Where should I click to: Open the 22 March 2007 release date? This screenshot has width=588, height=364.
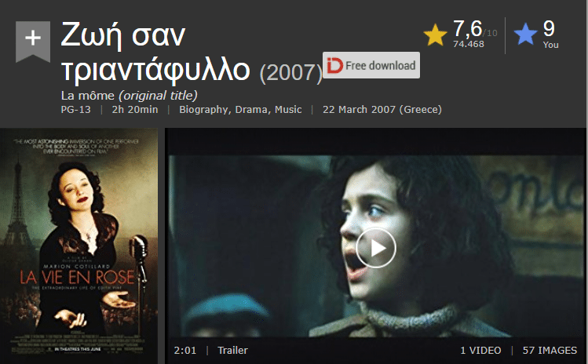382,110
